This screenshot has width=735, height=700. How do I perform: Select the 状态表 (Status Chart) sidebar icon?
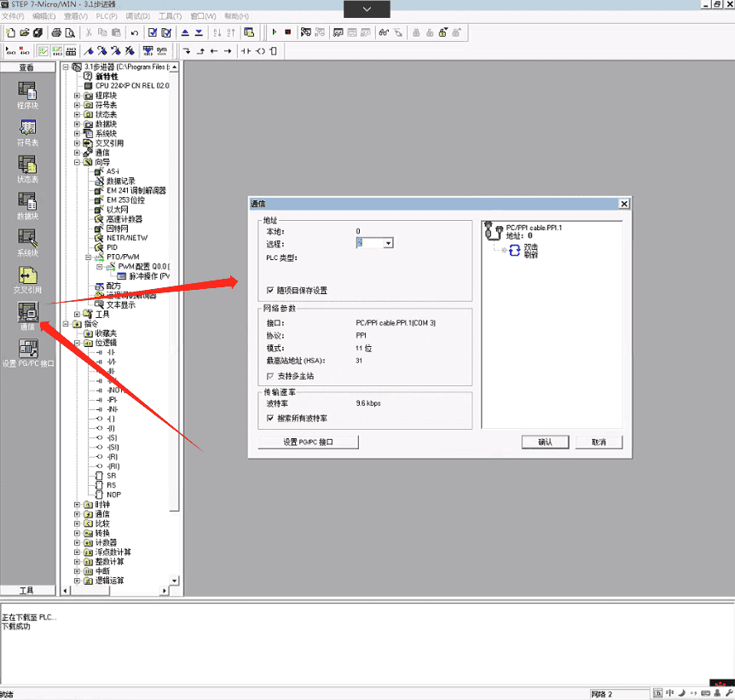[26, 163]
